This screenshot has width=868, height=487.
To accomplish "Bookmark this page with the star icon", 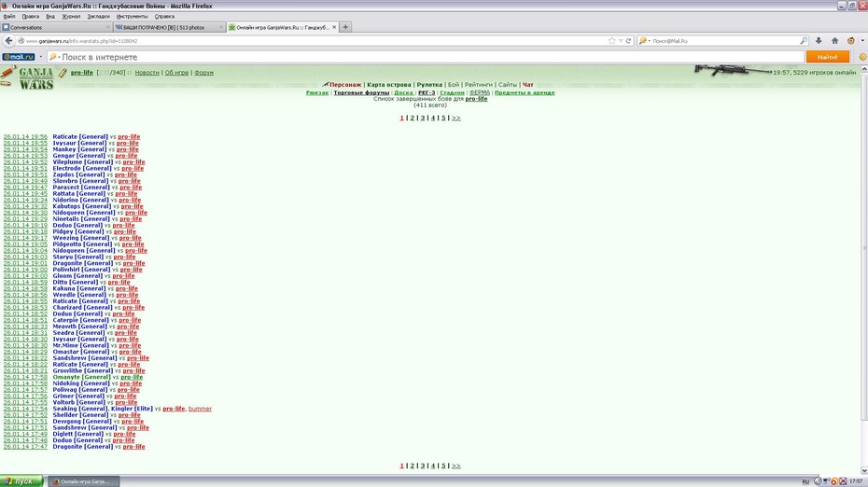I will tap(611, 41).
